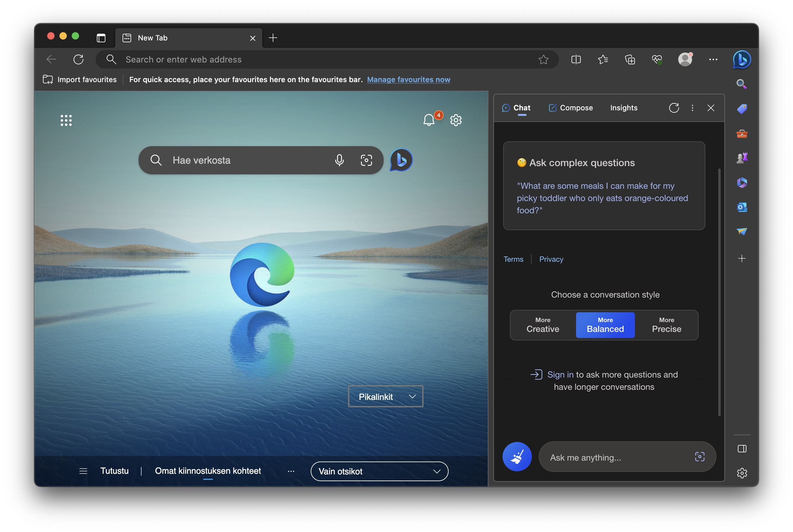
Task: Click the Hae verkosta search field
Action: click(260, 160)
